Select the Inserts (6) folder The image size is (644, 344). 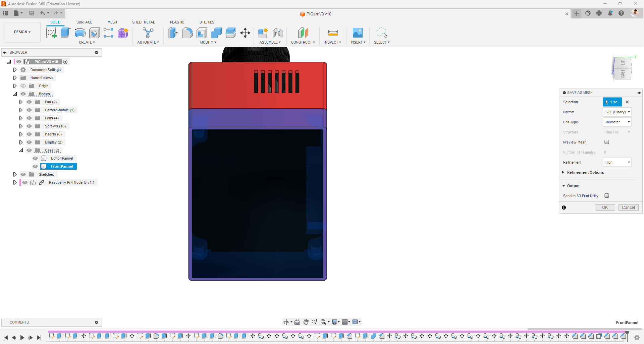click(x=53, y=134)
